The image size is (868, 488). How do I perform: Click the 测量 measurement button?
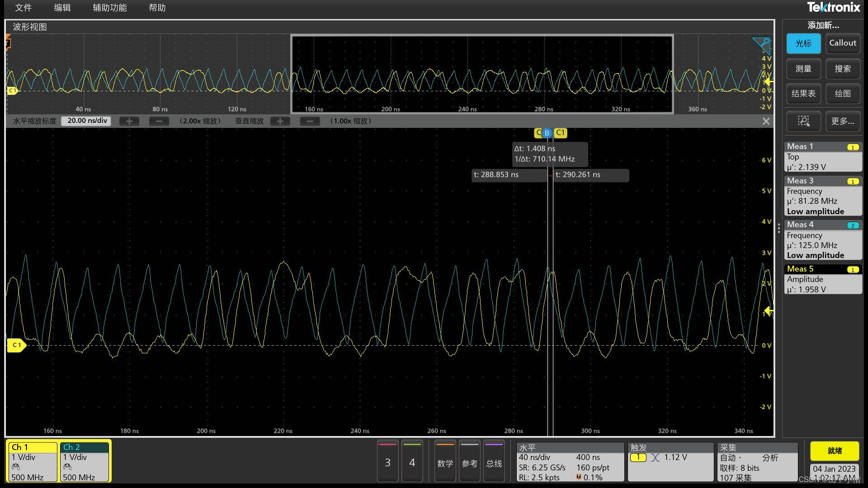(803, 69)
